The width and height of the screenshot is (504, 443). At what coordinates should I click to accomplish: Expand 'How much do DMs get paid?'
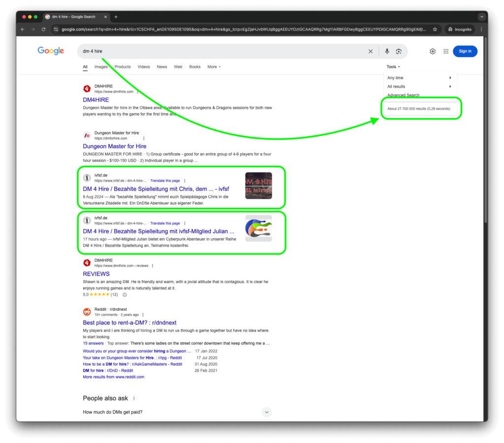point(177,412)
